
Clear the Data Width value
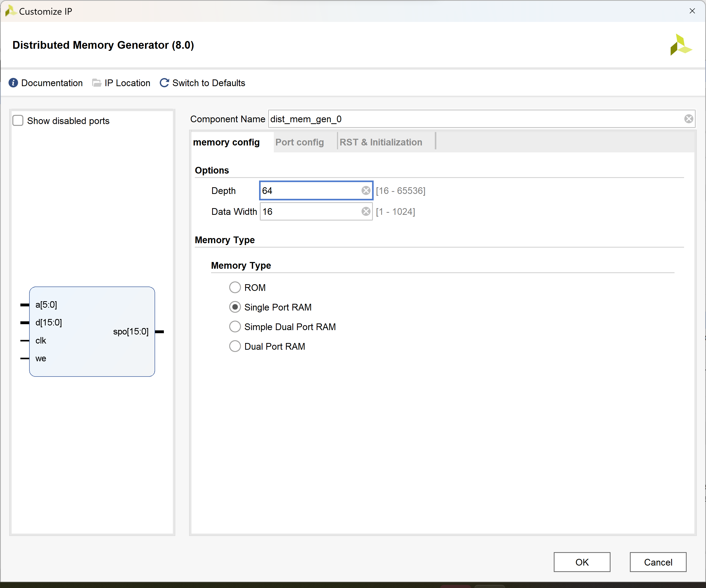tap(366, 211)
